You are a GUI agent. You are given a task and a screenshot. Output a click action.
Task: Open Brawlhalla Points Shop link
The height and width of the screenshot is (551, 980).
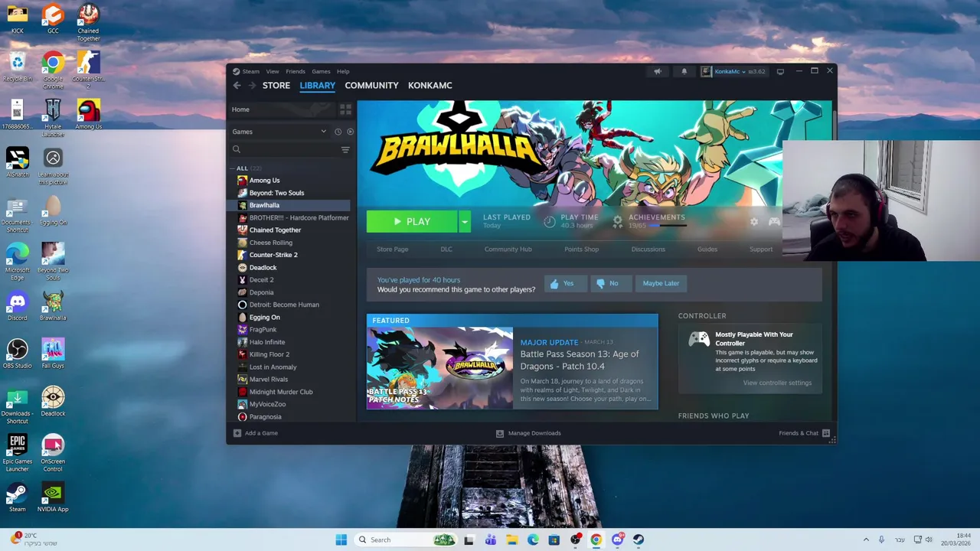click(x=581, y=249)
